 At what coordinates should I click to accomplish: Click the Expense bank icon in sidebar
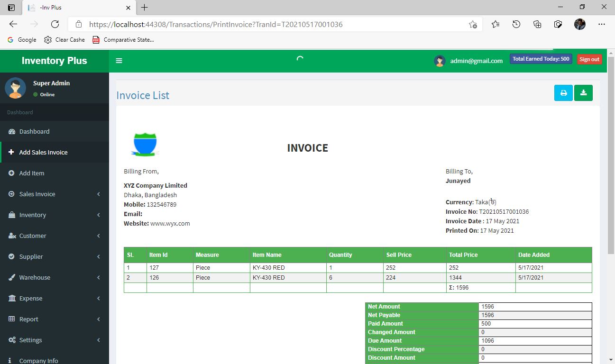point(12,298)
